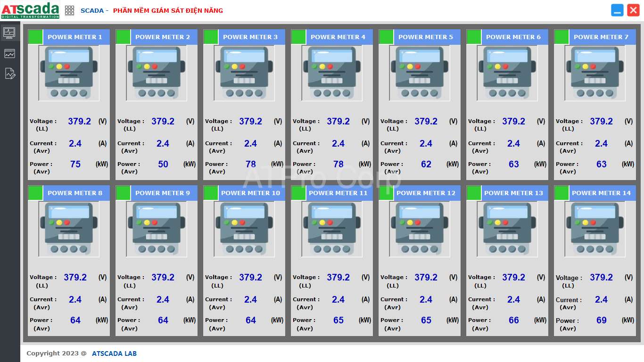Select the Power Meter 5 device image
644x362 pixels.
tap(420, 73)
